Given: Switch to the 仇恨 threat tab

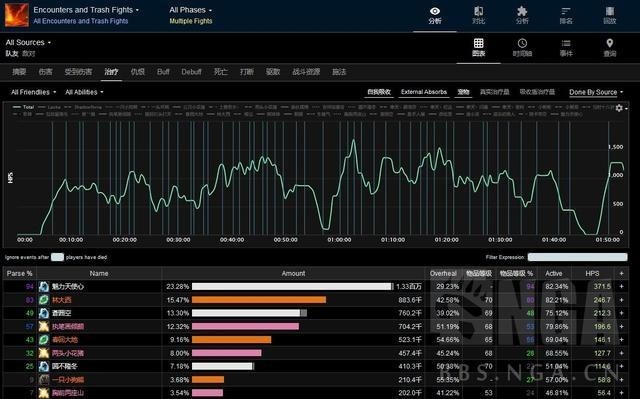Looking at the screenshot, I should [x=138, y=72].
